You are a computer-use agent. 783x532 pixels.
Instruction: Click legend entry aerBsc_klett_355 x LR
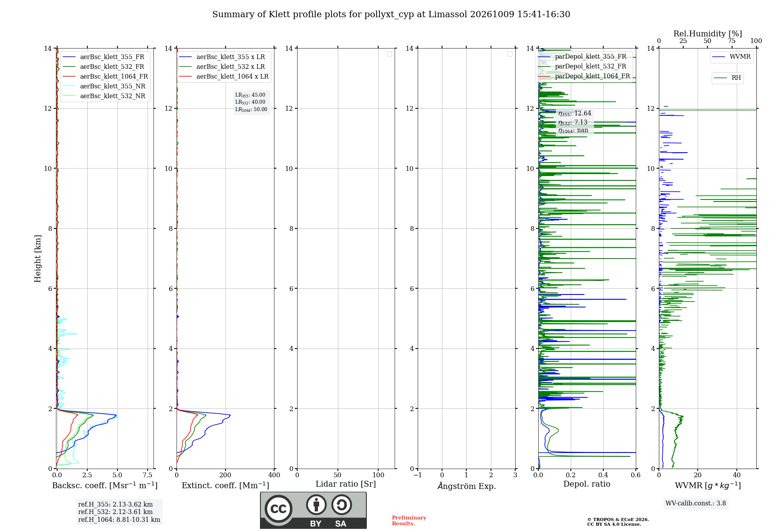click(x=222, y=57)
